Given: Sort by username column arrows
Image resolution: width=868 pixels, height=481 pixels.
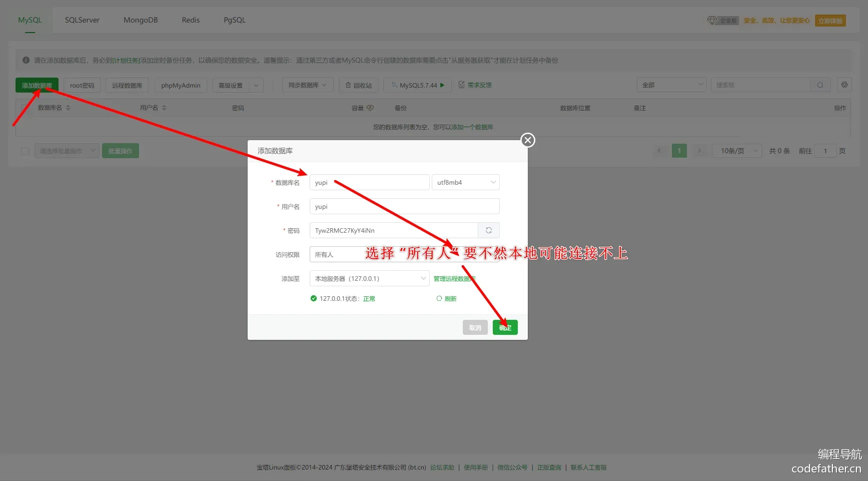Looking at the screenshot, I should tap(164, 108).
